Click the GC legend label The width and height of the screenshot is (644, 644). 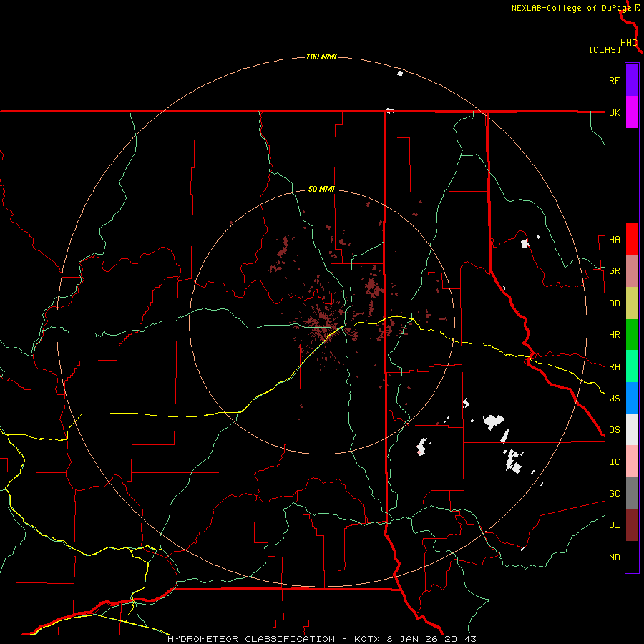(x=614, y=494)
